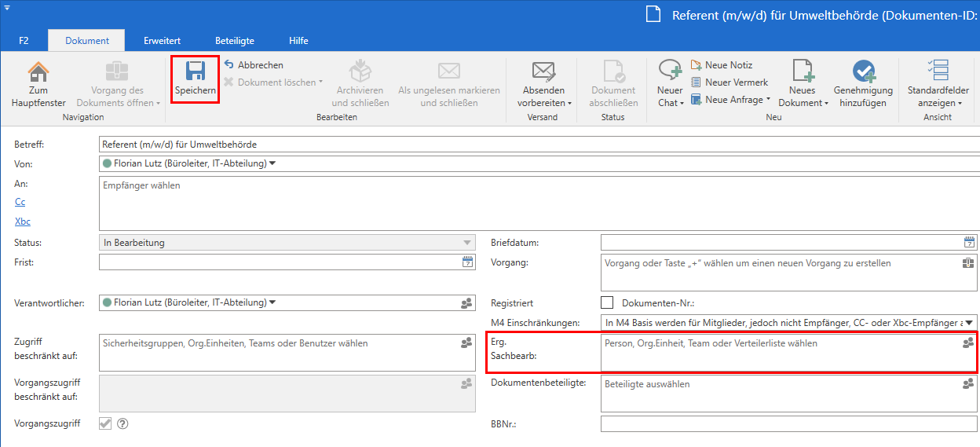This screenshot has width=980, height=447.
Task: Click Vorgang field's case picker icon
Action: (x=968, y=264)
